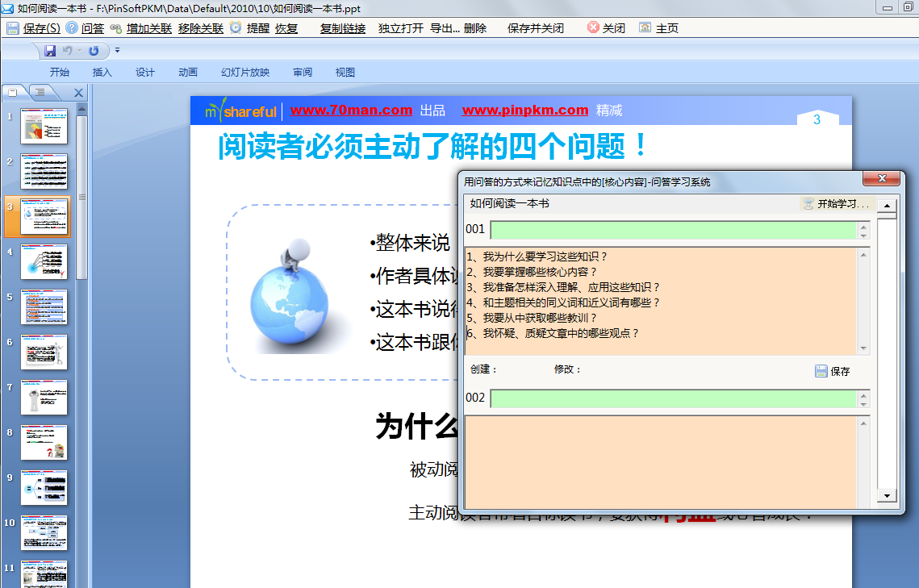This screenshot has width=919, height=588.
Task: Click the 保存(S) save icon in the top toolbar
Action: [x=14, y=28]
